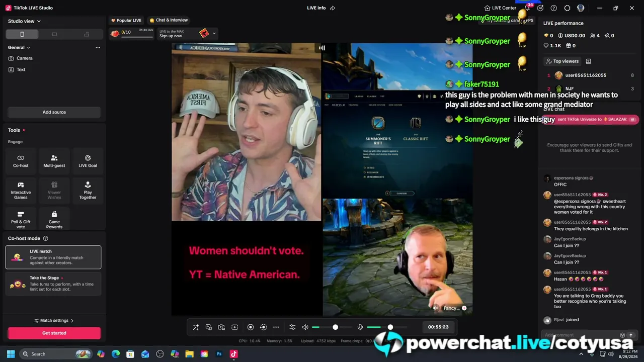Open the settings gear in title bar

click(568, 8)
